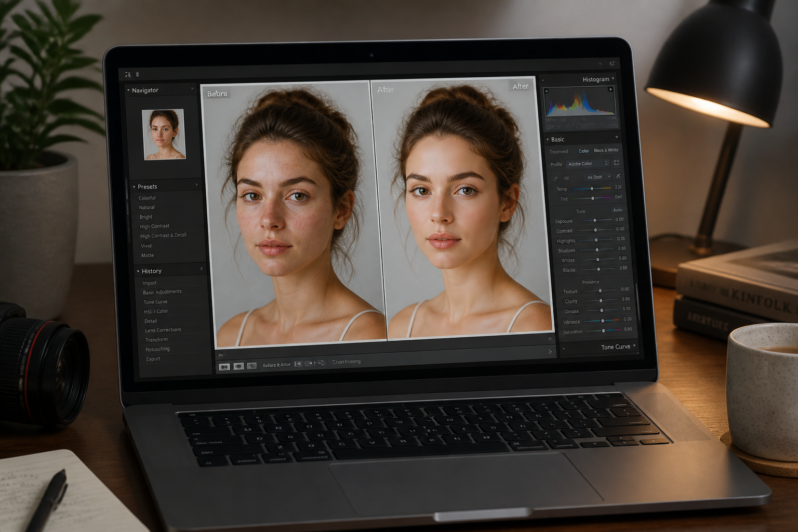Toggle the Soft Proofing option in toolbar
798x532 pixels.
point(347,362)
